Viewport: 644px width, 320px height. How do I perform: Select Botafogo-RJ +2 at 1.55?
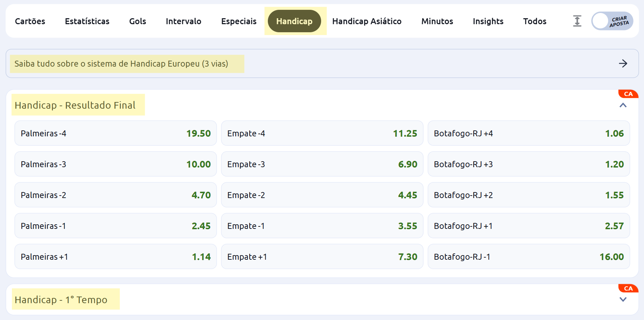529,195
